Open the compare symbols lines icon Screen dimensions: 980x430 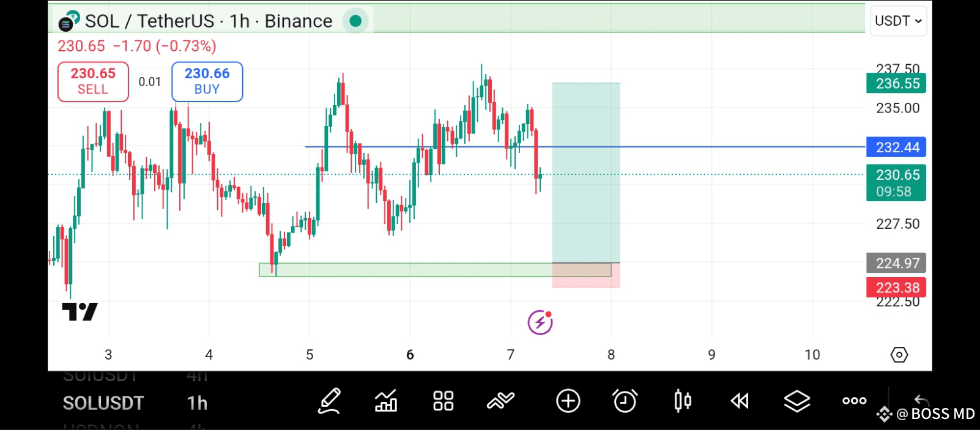tap(500, 401)
